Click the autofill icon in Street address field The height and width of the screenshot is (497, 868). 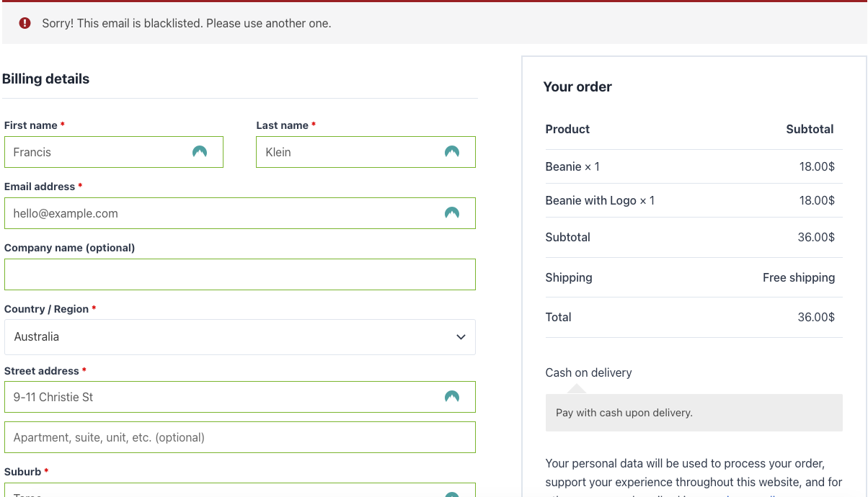tap(452, 397)
